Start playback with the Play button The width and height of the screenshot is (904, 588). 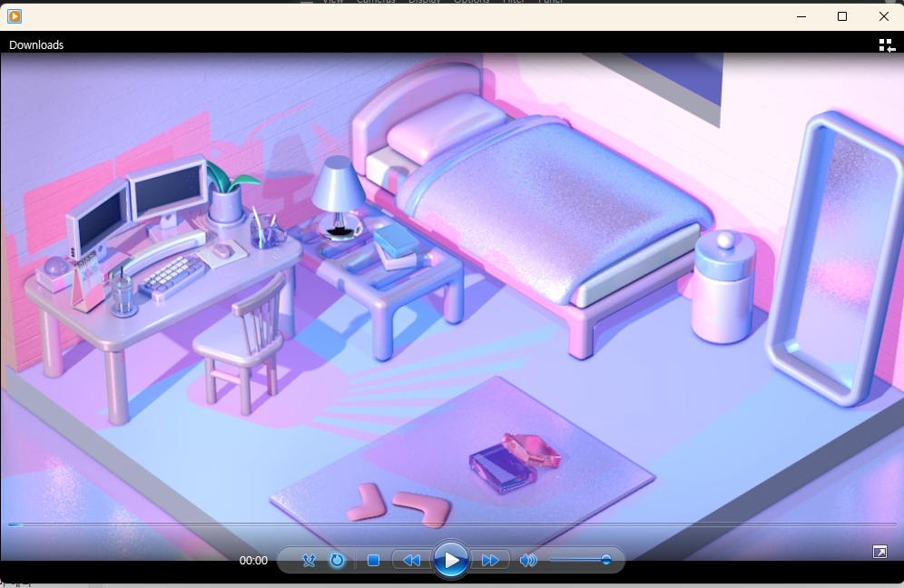click(x=450, y=560)
